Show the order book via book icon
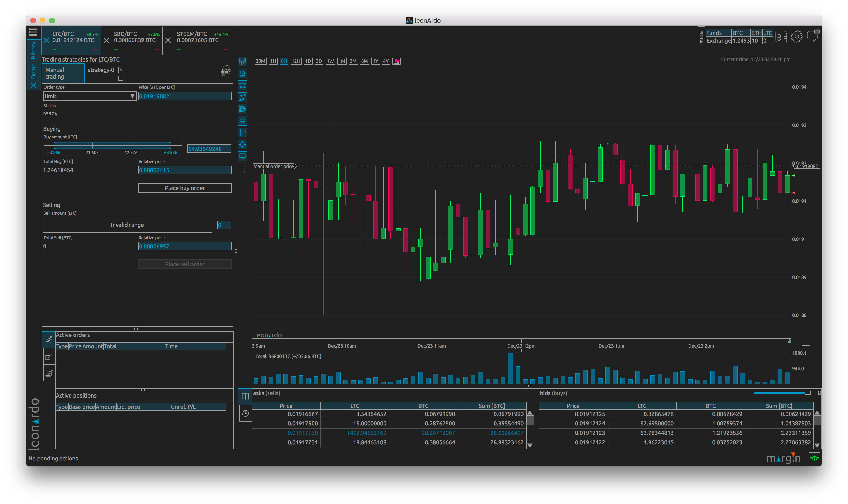The height and width of the screenshot is (504, 848). 245,396
